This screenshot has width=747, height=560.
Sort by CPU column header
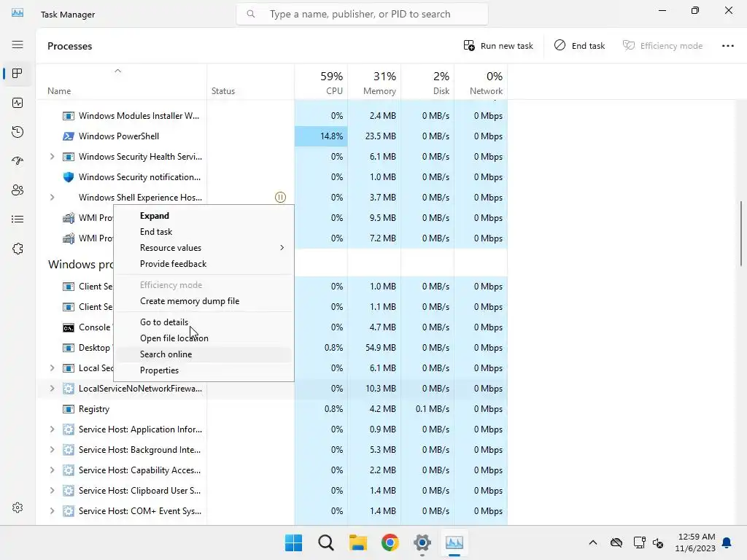coord(321,82)
